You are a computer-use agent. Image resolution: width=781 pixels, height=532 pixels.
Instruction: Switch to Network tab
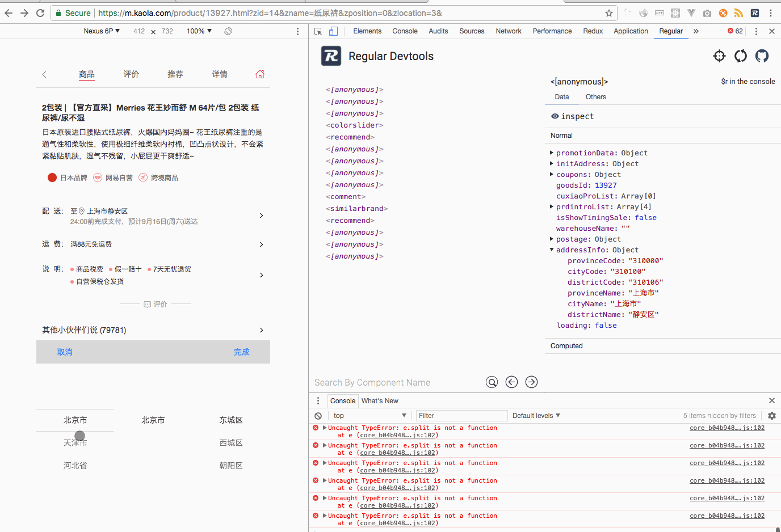point(509,31)
